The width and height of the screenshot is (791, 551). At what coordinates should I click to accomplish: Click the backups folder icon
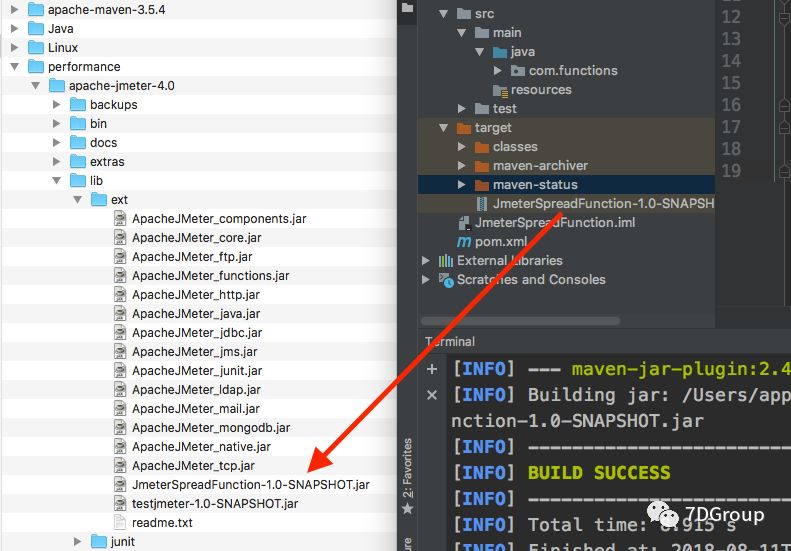click(78, 104)
